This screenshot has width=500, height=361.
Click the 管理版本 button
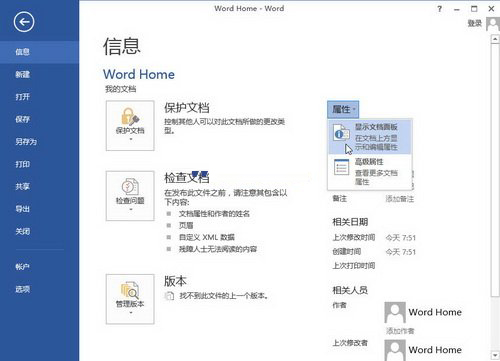[130, 299]
